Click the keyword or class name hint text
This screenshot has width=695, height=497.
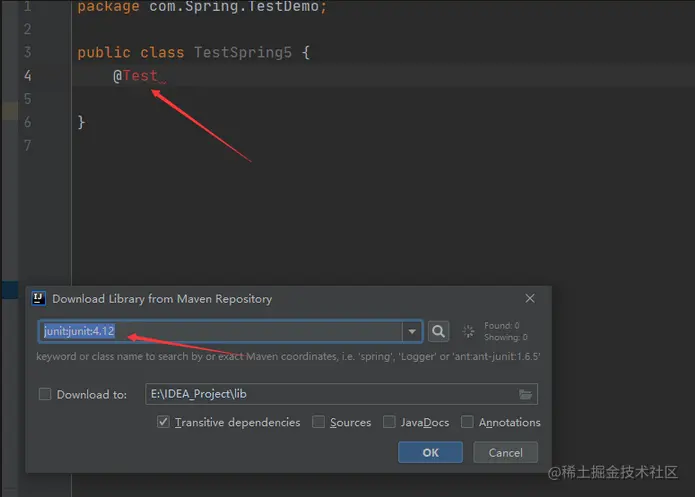(x=288, y=356)
